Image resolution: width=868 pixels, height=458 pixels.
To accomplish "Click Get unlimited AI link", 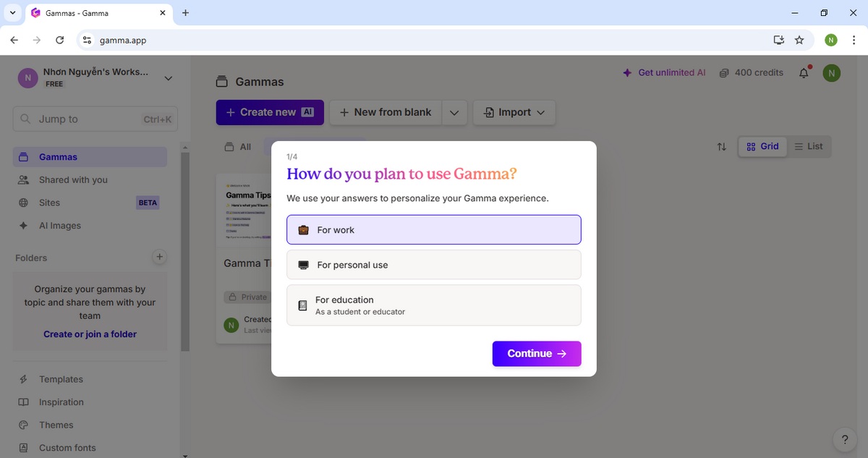I will (664, 72).
